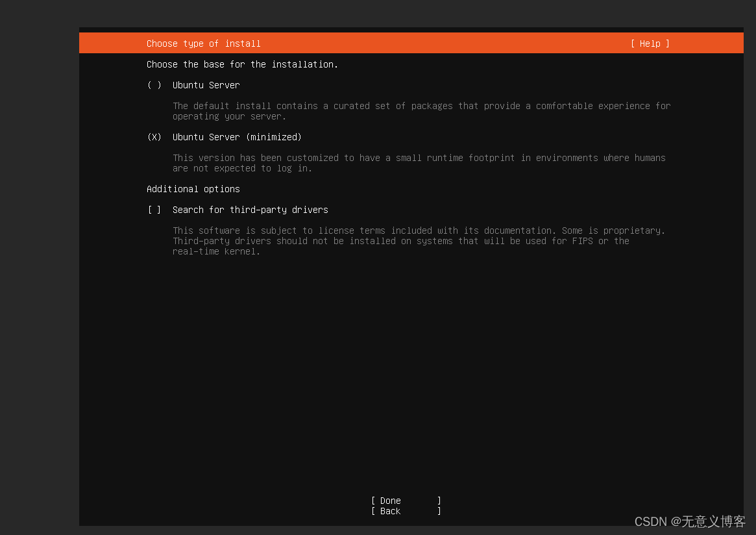Click the Back button
The width and height of the screenshot is (756, 535).
pos(389,511)
